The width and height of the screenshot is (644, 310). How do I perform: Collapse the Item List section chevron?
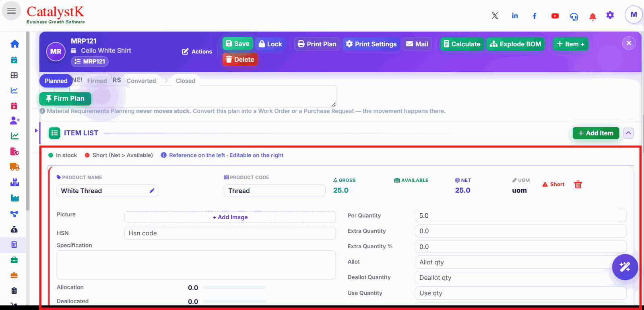(628, 133)
